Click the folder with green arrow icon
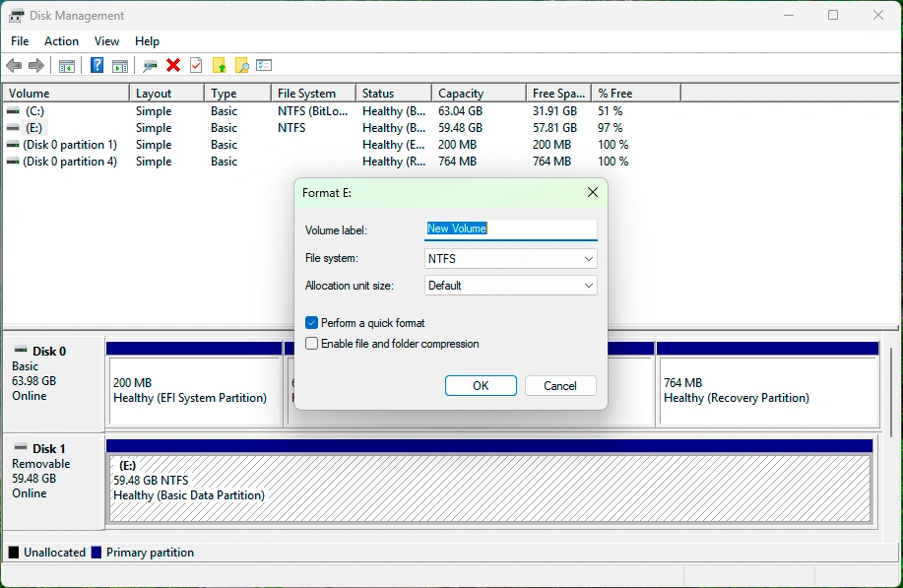Image resolution: width=903 pixels, height=588 pixels. pyautogui.click(x=220, y=66)
